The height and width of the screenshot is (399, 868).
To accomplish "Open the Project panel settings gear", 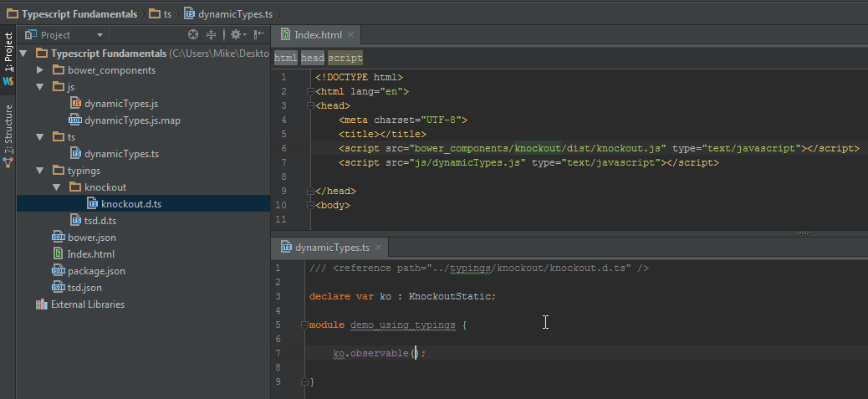I will [x=238, y=35].
